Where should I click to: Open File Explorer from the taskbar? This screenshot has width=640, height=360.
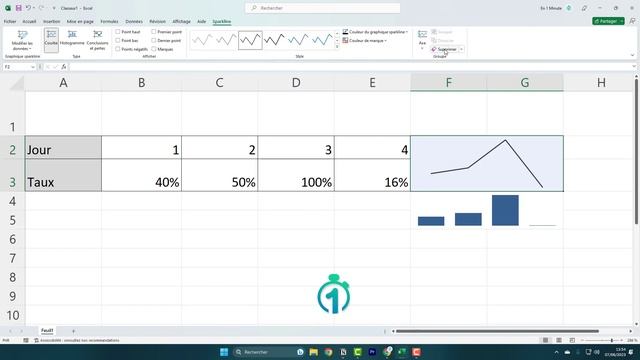coord(313,352)
